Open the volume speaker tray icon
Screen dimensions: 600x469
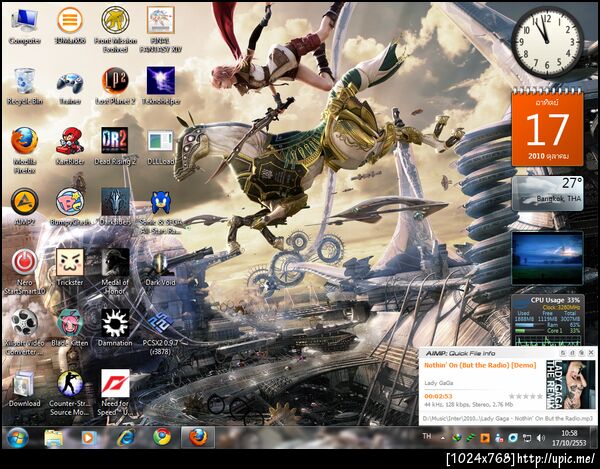(541, 438)
